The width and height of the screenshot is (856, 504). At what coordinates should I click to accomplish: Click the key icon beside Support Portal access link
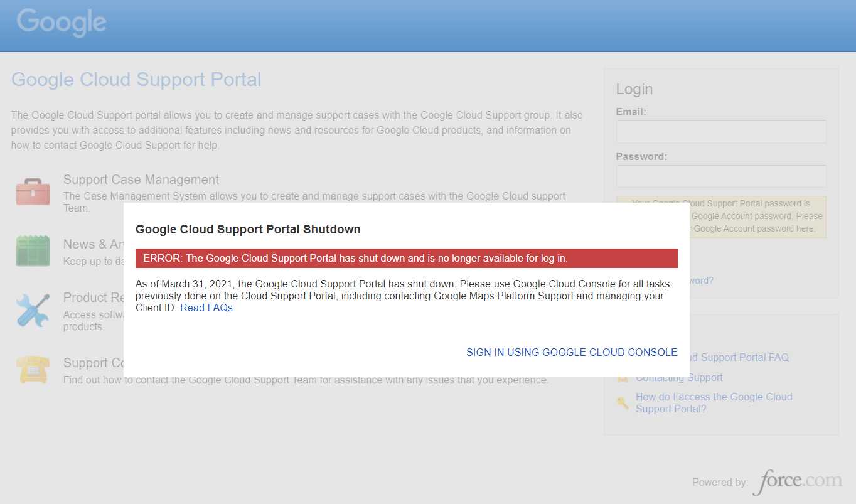pos(623,402)
